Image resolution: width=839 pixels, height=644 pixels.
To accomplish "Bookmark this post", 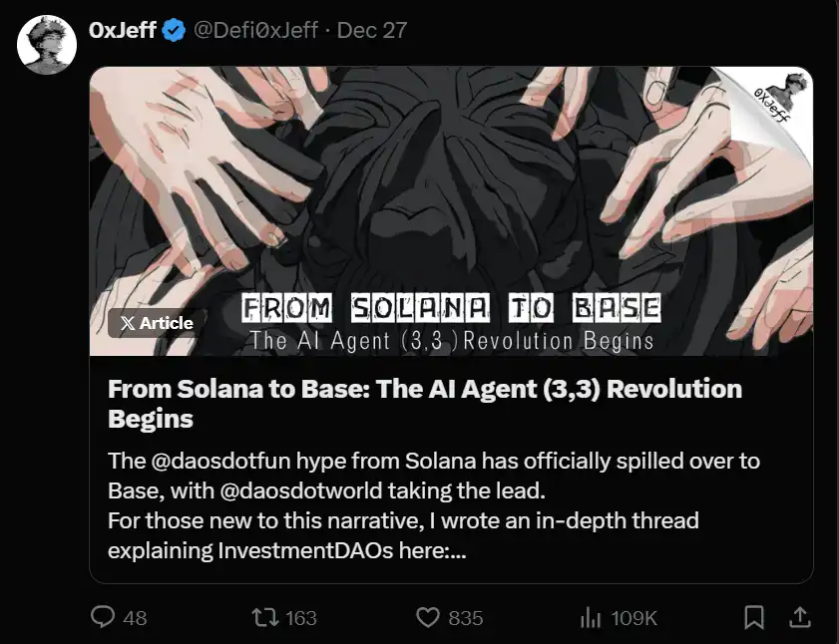I will coord(755,618).
